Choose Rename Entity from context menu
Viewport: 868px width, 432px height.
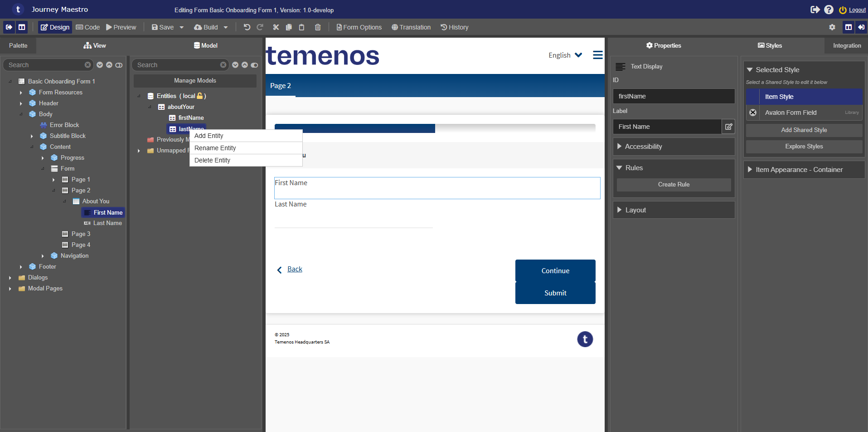(x=215, y=148)
